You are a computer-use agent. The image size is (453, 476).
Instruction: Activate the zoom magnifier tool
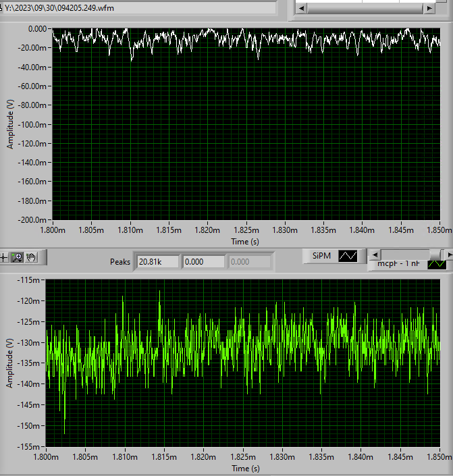pos(18,257)
